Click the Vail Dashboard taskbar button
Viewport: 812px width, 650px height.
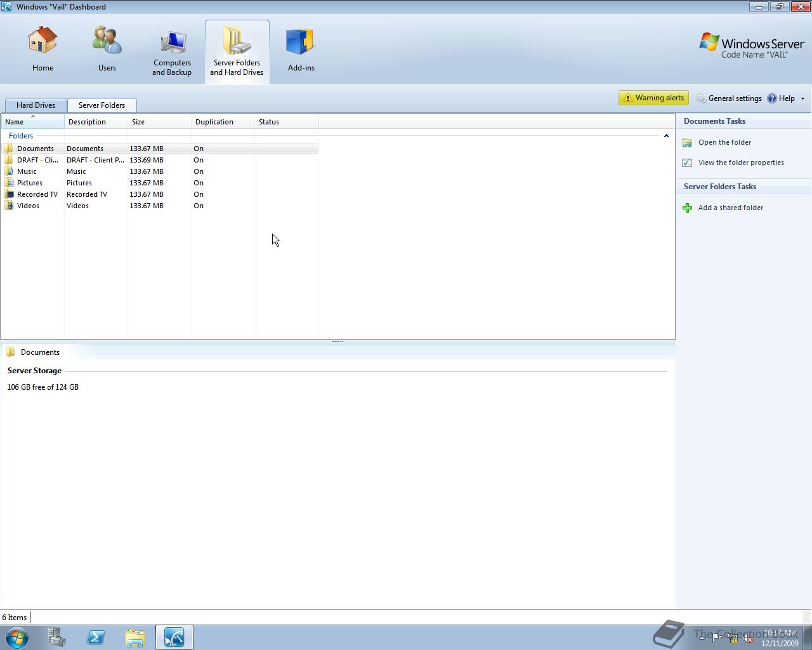[174, 637]
